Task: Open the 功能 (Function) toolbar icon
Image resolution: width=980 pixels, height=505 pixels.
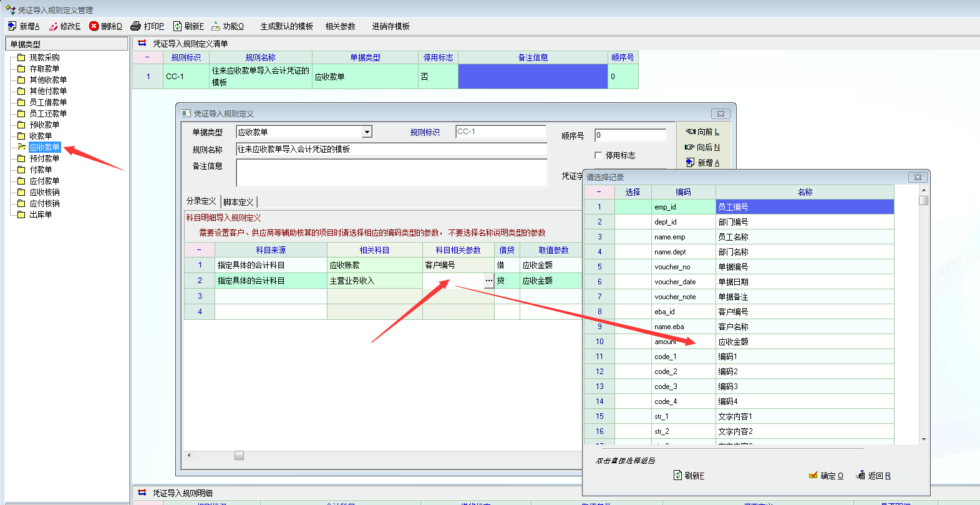Action: point(216,26)
